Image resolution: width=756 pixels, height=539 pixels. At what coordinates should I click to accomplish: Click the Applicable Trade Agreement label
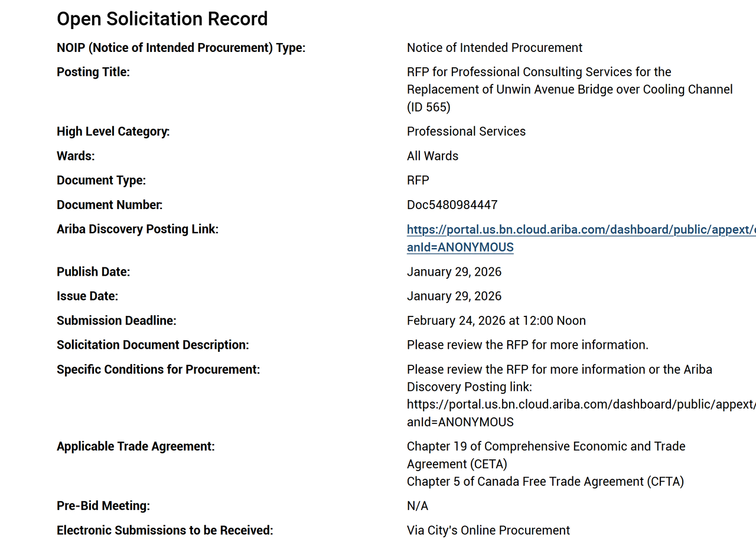click(135, 446)
